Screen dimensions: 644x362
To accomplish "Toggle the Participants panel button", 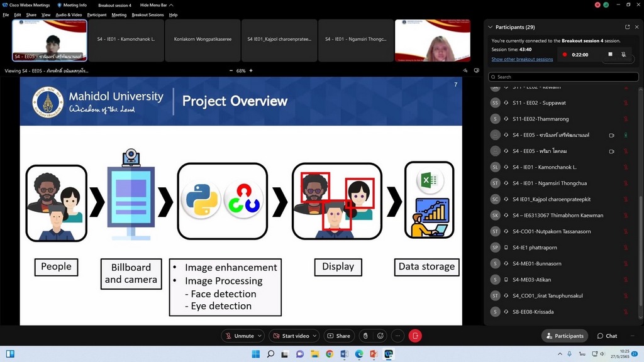I will [x=565, y=336].
